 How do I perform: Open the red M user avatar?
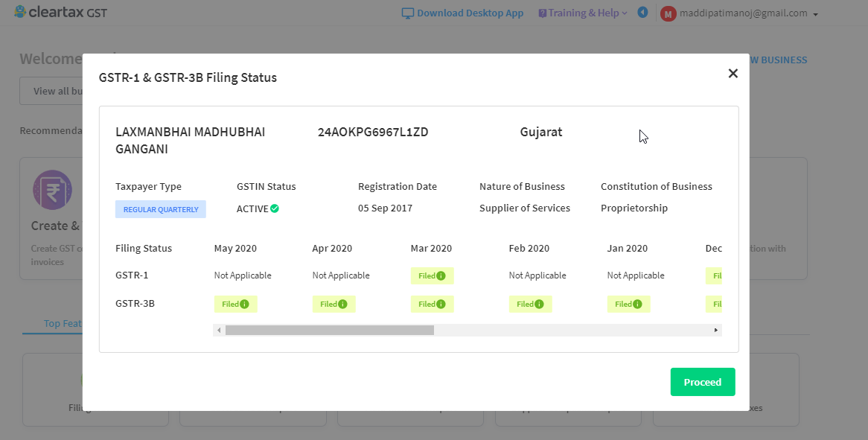tap(668, 13)
